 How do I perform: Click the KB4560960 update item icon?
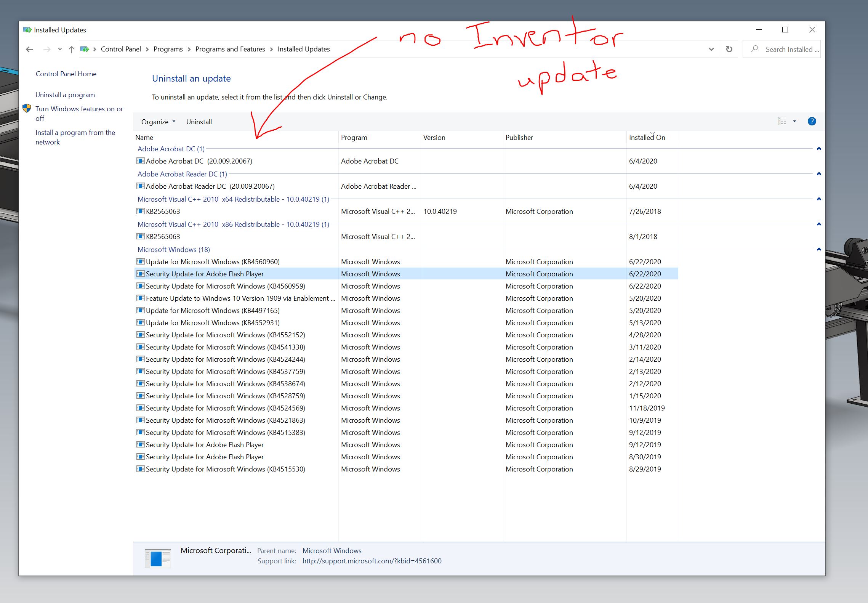pyautogui.click(x=141, y=261)
